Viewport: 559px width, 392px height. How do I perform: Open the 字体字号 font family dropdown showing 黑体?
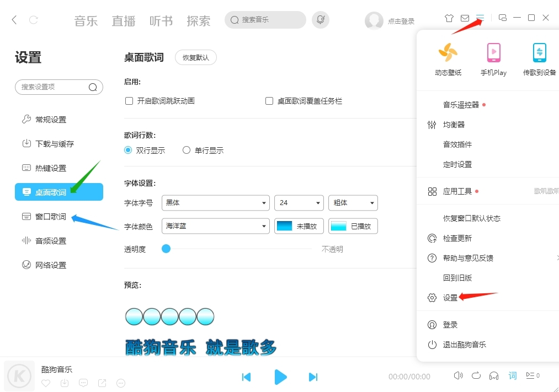coord(215,203)
